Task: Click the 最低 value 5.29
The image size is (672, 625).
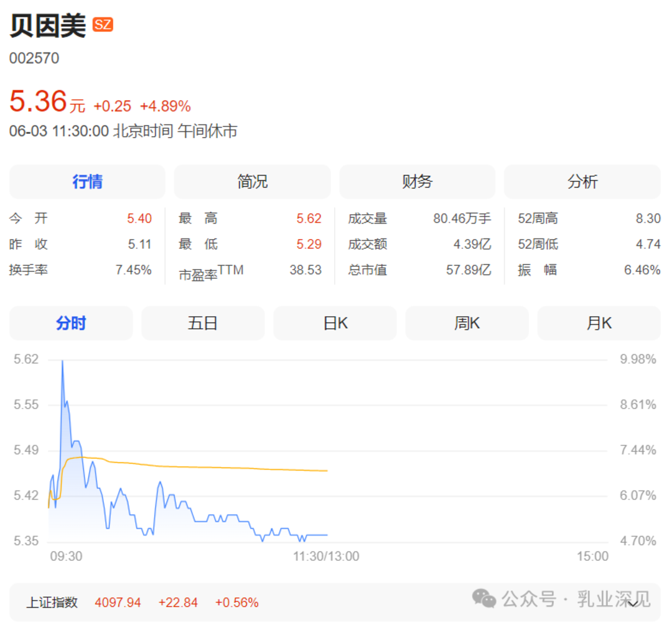Action: coord(309,245)
